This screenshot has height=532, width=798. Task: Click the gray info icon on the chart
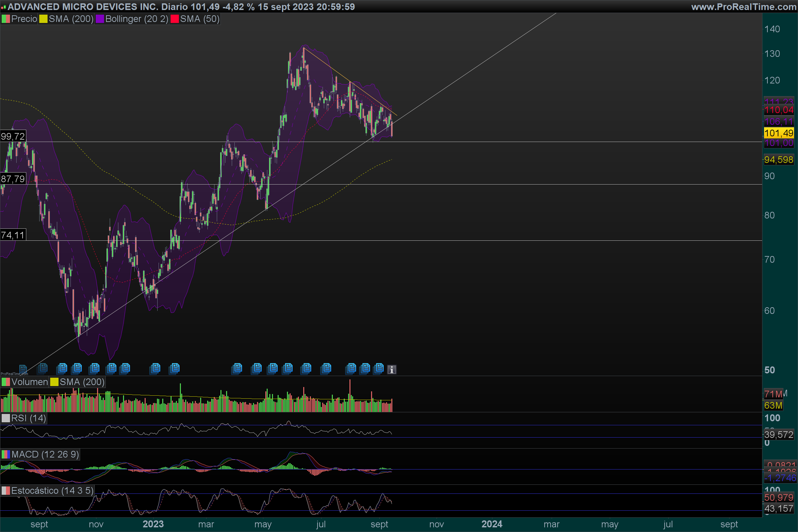(392, 369)
